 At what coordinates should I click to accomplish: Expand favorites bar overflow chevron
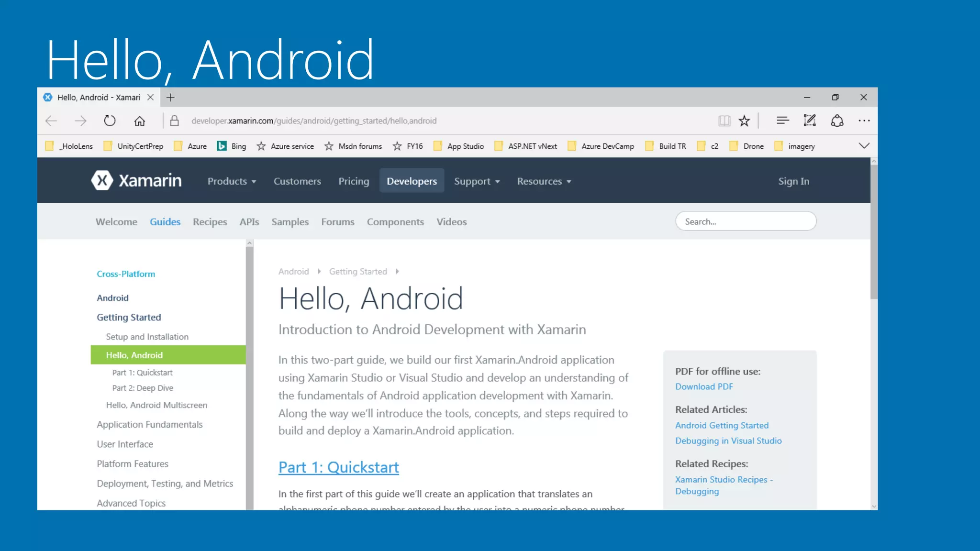[x=864, y=146]
